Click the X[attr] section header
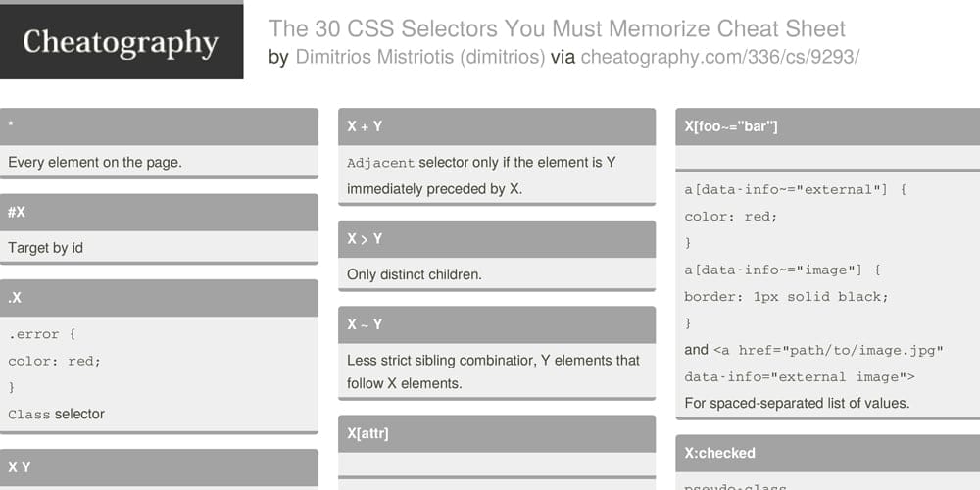This screenshot has width=980, height=490. [497, 433]
